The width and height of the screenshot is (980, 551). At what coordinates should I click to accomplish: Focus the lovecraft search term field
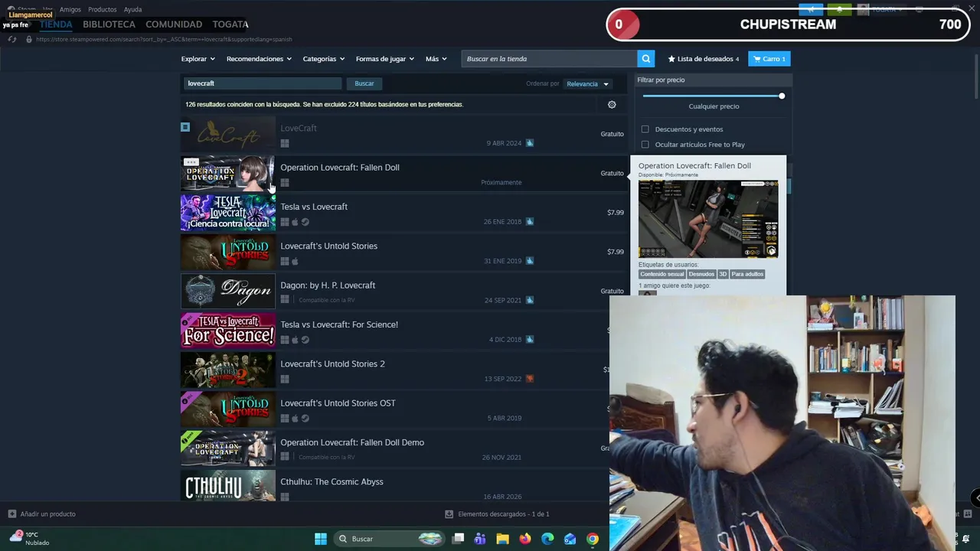pos(263,83)
